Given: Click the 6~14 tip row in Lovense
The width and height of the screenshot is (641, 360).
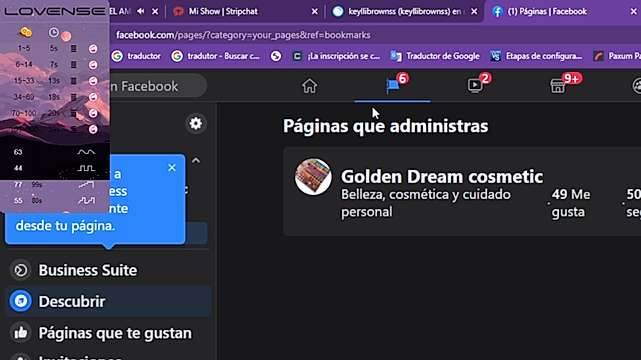Looking at the screenshot, I should pos(55,65).
